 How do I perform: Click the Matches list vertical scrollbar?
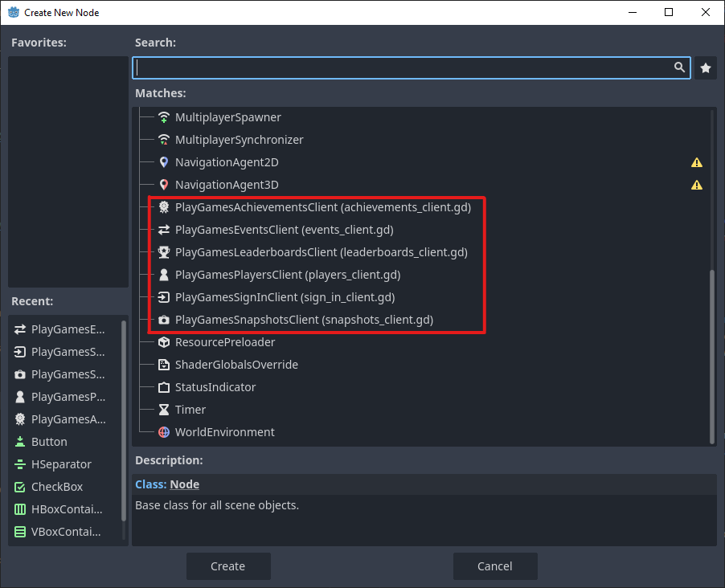pos(712,356)
